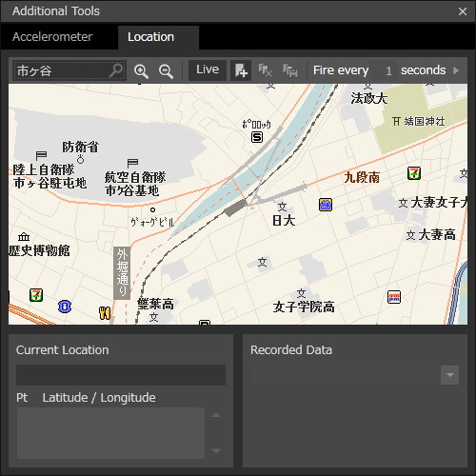Click the 外堀通り road label
Image resolution: width=476 pixels, height=476 pixels.
click(x=122, y=273)
